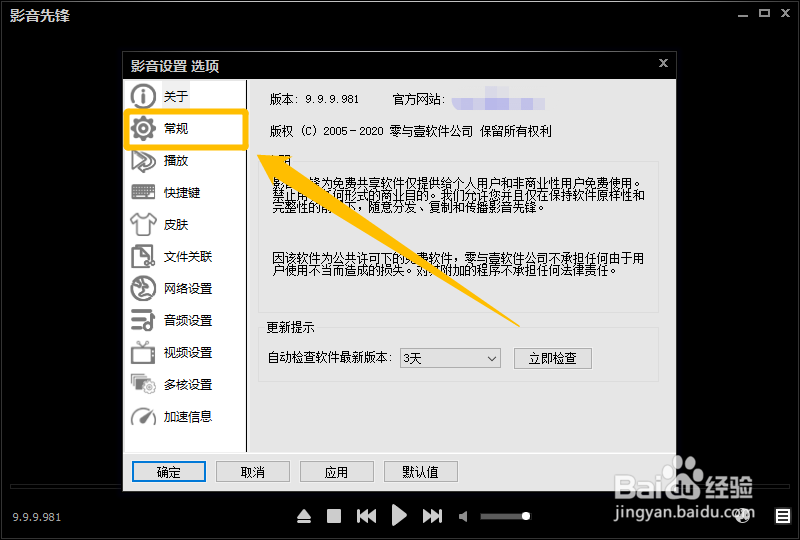Select 网络设置 label in sidebar
Viewport: 800px width, 540px height.
188,289
